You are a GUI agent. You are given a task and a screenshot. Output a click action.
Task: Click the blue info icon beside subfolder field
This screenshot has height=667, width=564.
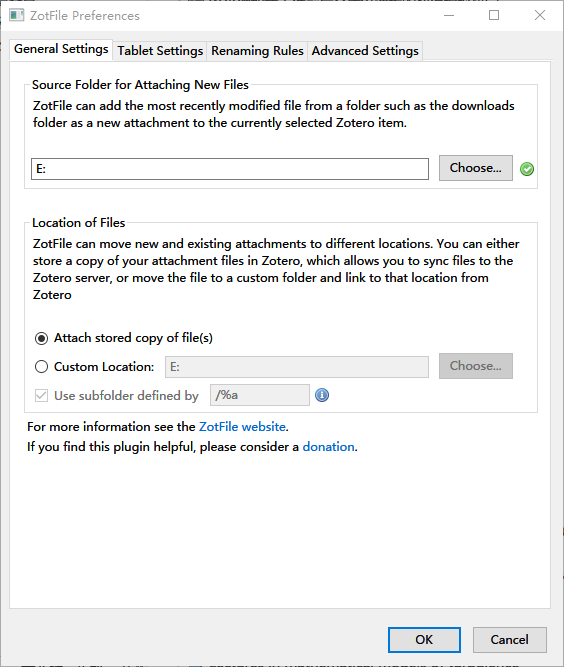tap(322, 395)
